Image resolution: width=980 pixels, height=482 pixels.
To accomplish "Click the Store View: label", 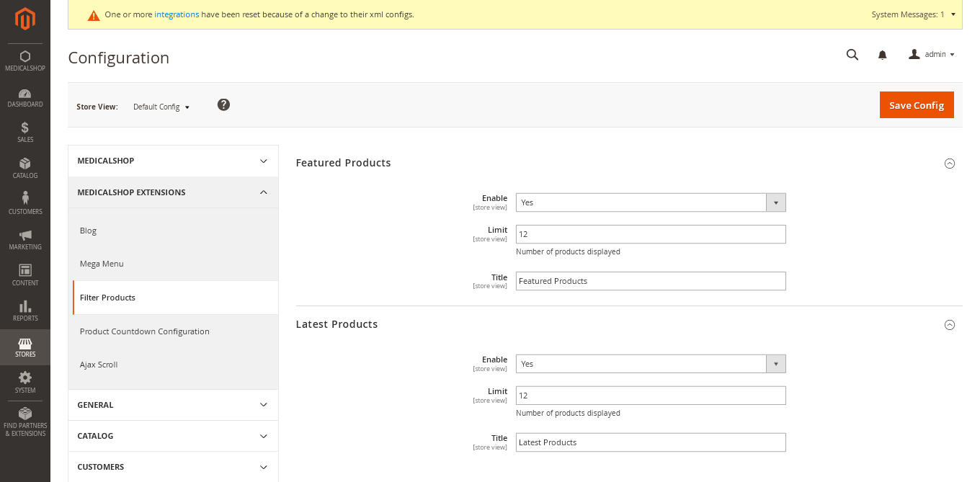I will click(97, 107).
